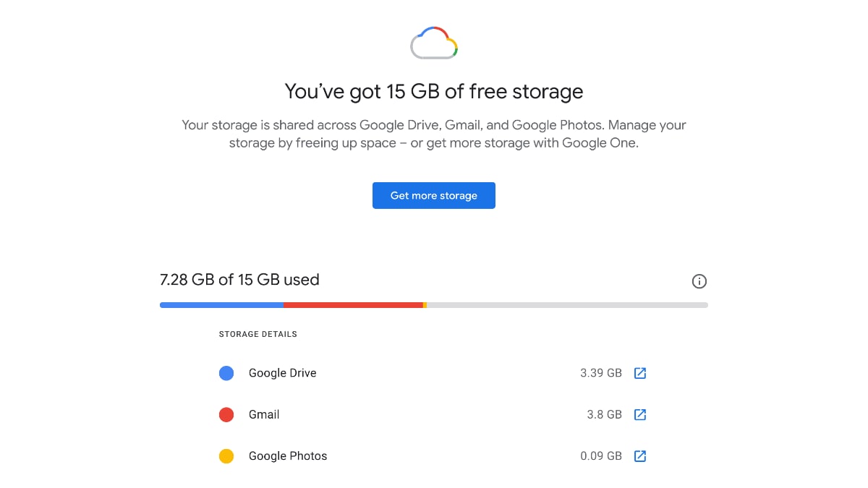Select the blue Google Drive legend dot
This screenshot has width=868, height=488.
226,373
